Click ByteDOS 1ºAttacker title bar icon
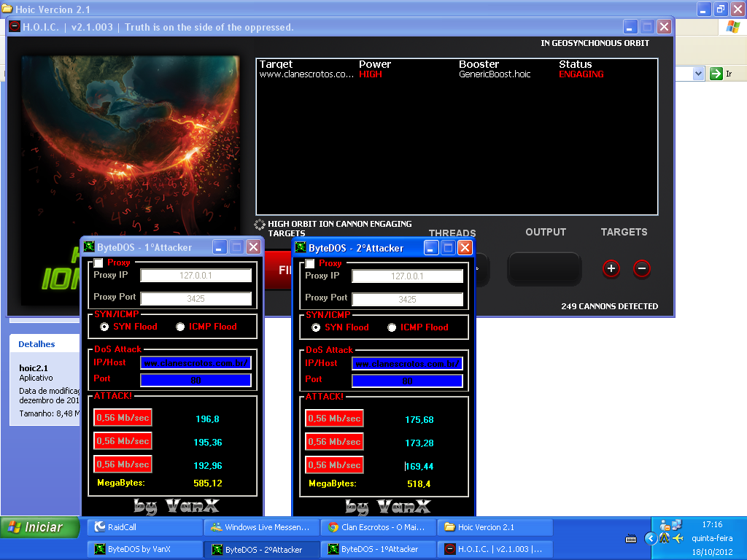This screenshot has height=560, width=747. tap(89, 246)
